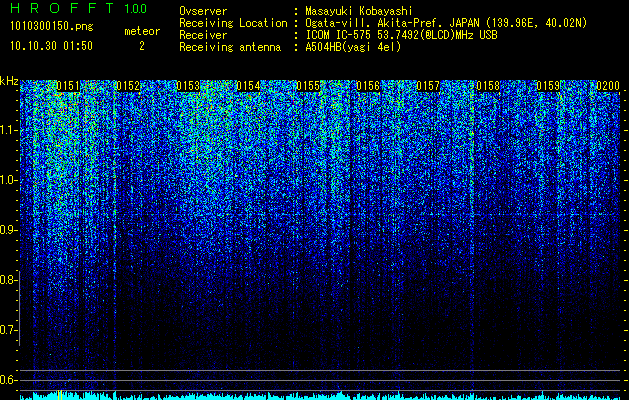Click the 0156 time marker

coord(368,86)
